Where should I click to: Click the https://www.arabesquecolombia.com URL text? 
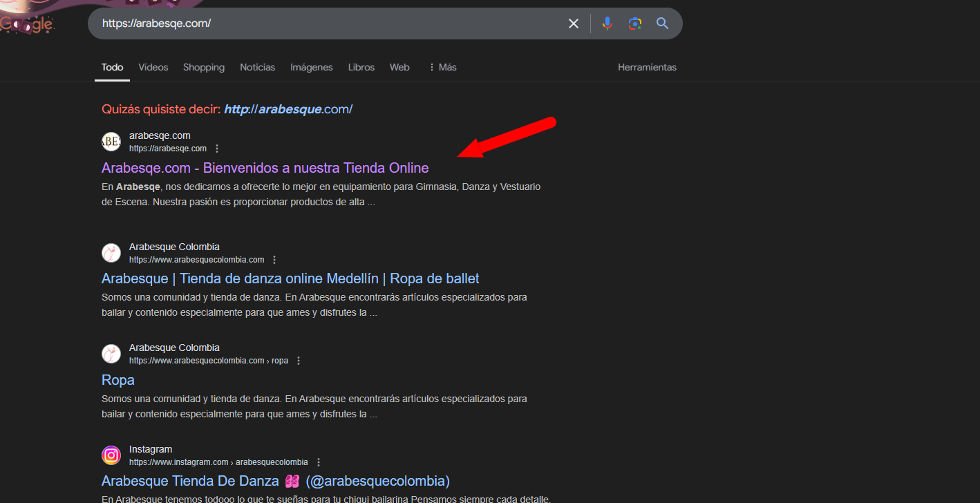pos(197,260)
